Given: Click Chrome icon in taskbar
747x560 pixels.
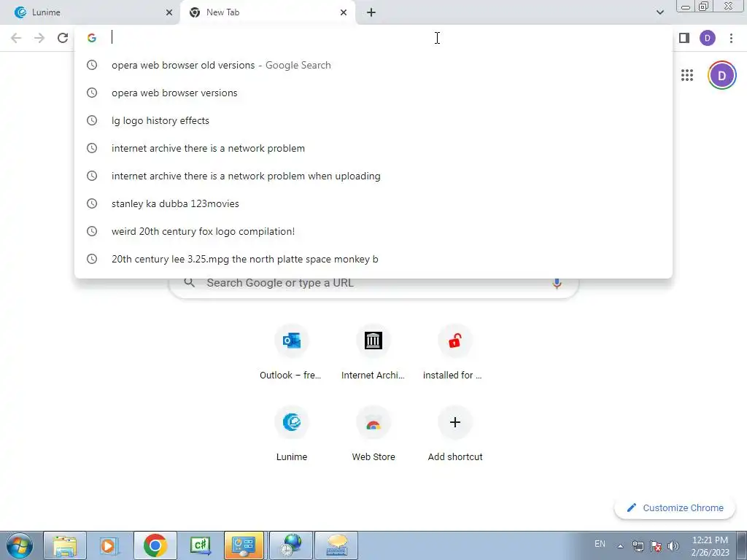Looking at the screenshot, I should coord(155,545).
